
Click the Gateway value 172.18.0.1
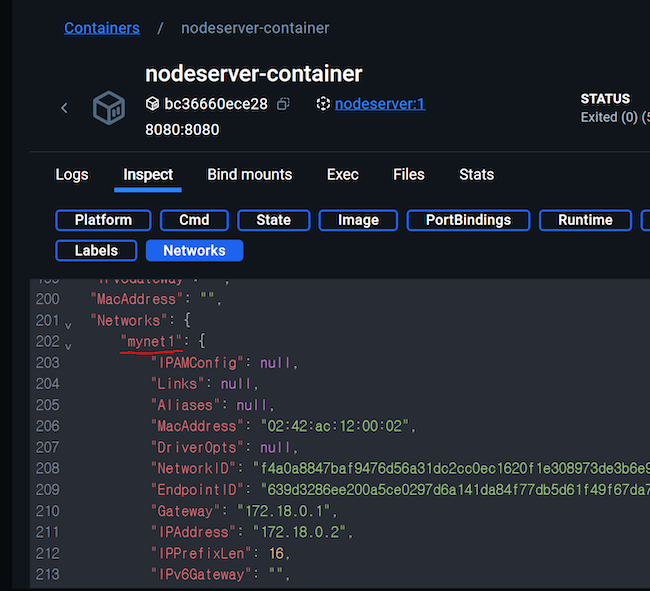(x=284, y=511)
